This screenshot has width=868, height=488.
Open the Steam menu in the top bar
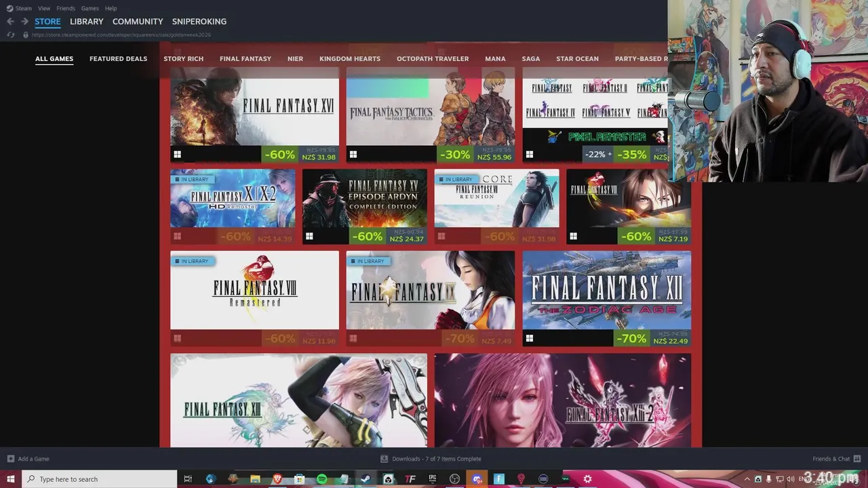pyautogui.click(x=20, y=8)
